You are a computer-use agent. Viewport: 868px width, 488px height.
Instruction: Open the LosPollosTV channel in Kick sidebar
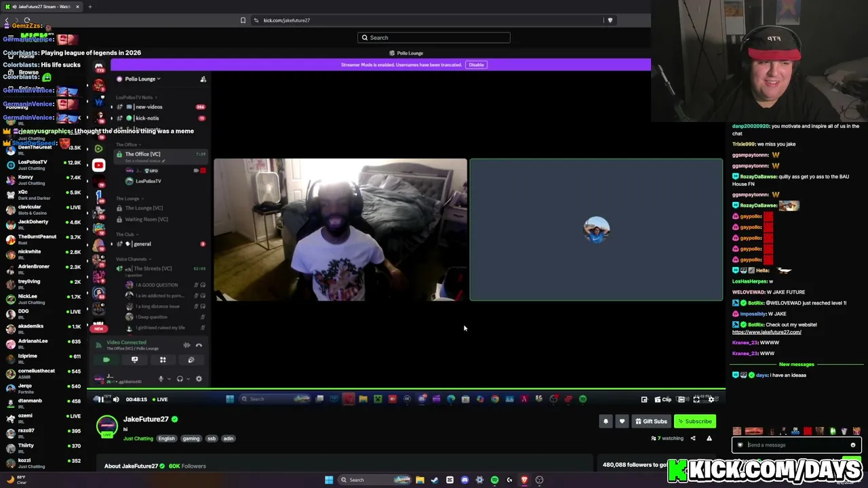pos(43,165)
